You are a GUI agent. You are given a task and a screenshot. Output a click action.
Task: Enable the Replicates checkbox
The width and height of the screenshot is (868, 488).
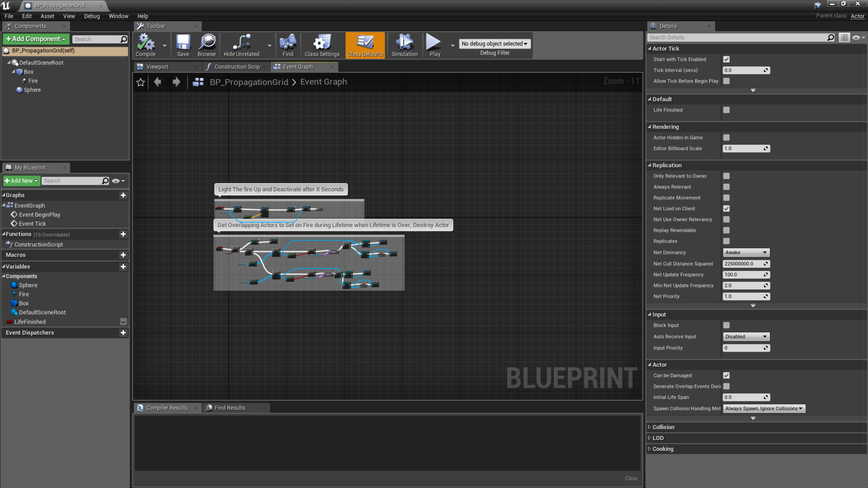pyautogui.click(x=726, y=241)
